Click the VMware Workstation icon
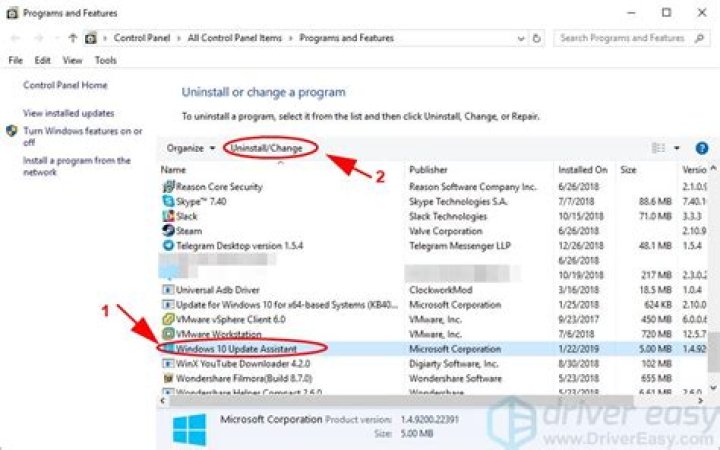The height and width of the screenshot is (450, 720). tap(169, 334)
